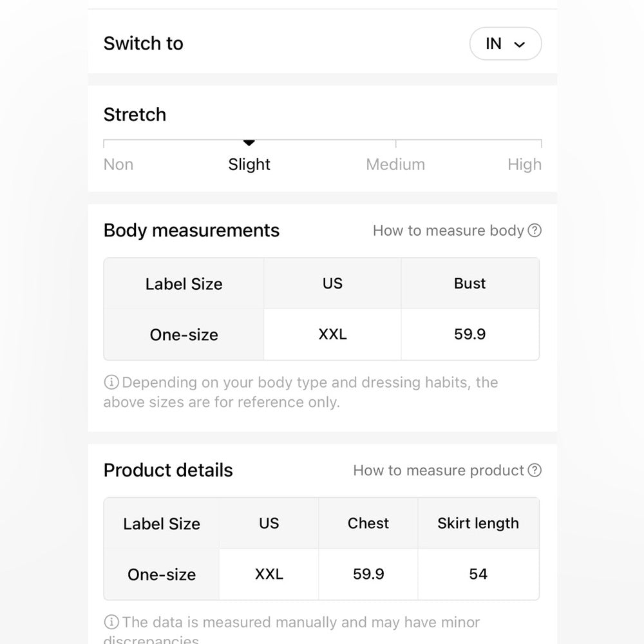Click the info icon before 'Depending on your body type'

point(111,383)
